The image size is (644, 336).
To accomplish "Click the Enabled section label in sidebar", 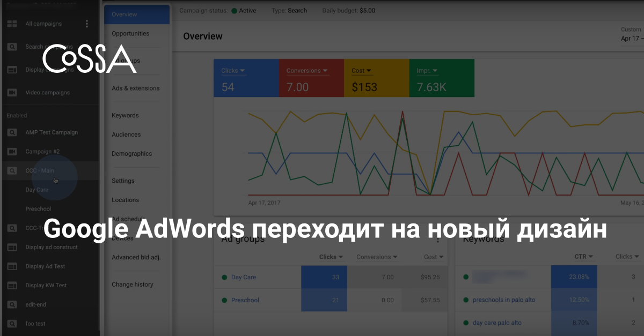I will 17,116.
